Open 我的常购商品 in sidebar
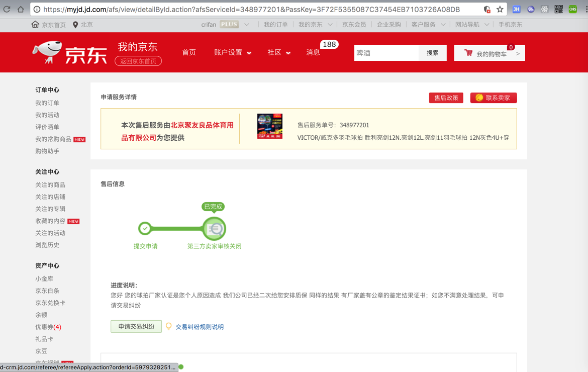Viewport: 588px width, 372px height. coord(53,139)
